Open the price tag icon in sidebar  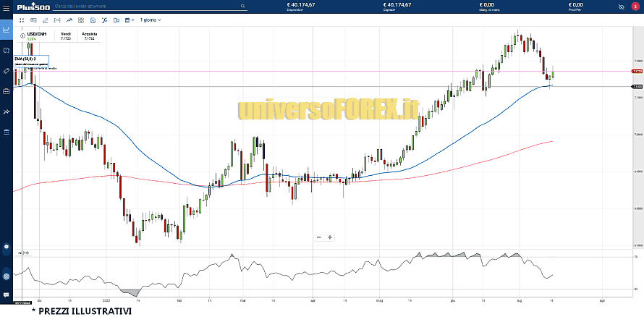6,71
